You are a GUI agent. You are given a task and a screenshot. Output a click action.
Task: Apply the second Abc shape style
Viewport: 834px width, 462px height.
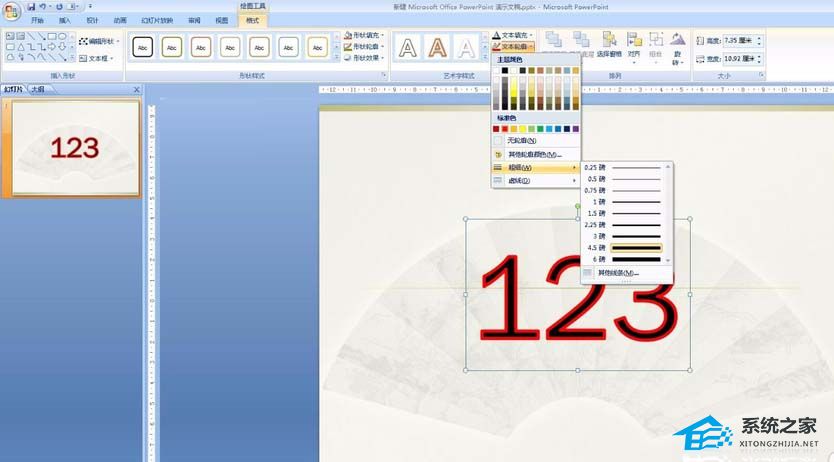[172, 47]
